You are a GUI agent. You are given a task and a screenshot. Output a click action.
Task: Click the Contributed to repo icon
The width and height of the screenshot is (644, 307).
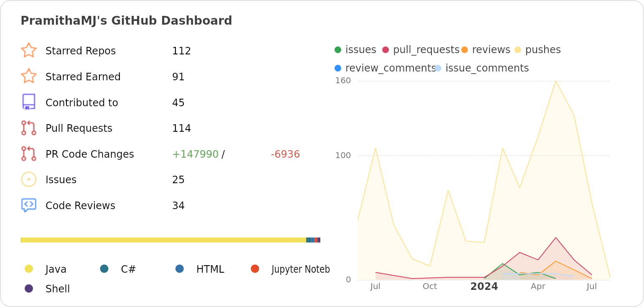click(x=29, y=102)
